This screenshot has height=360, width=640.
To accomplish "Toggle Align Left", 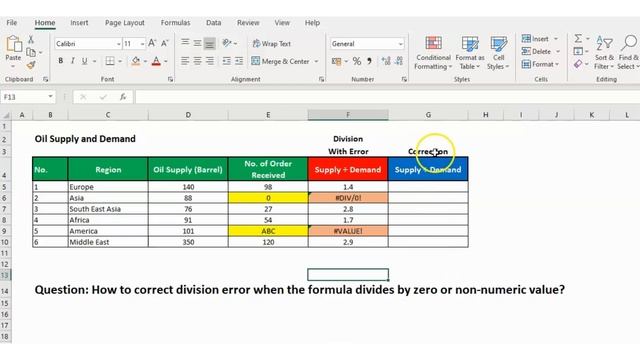I will coord(185,61).
